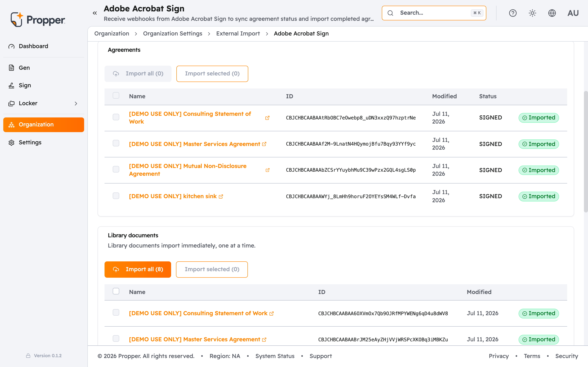Go to Organization Settings breadcrumb

click(173, 33)
